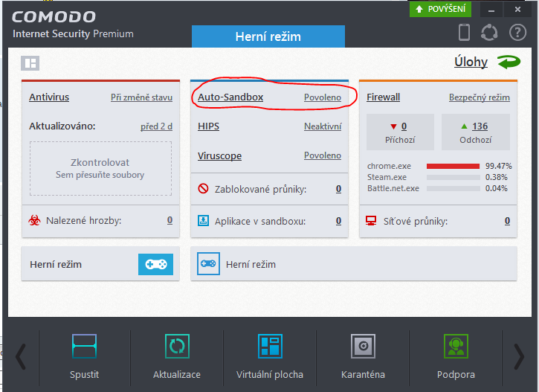Click Síťové průniky count 0

[507, 221]
